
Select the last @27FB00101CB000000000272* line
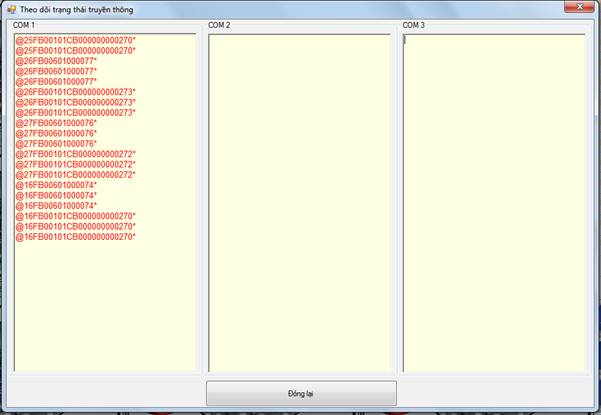point(76,175)
